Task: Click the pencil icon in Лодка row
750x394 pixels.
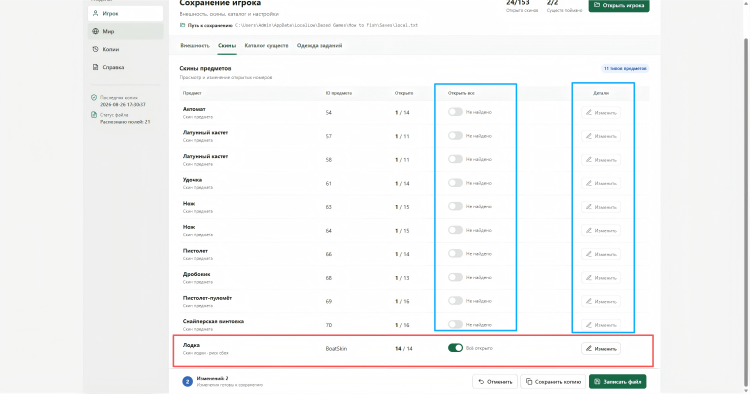Action: pos(589,349)
